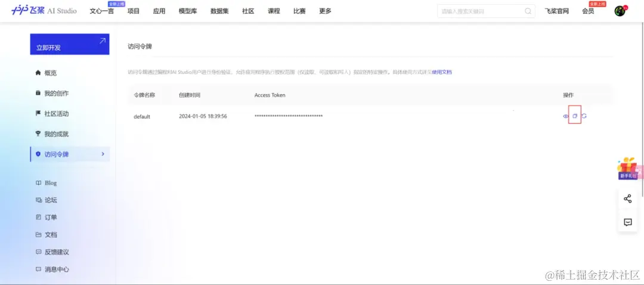Click the Access Token column header
The width and height of the screenshot is (644, 285).
click(x=270, y=95)
